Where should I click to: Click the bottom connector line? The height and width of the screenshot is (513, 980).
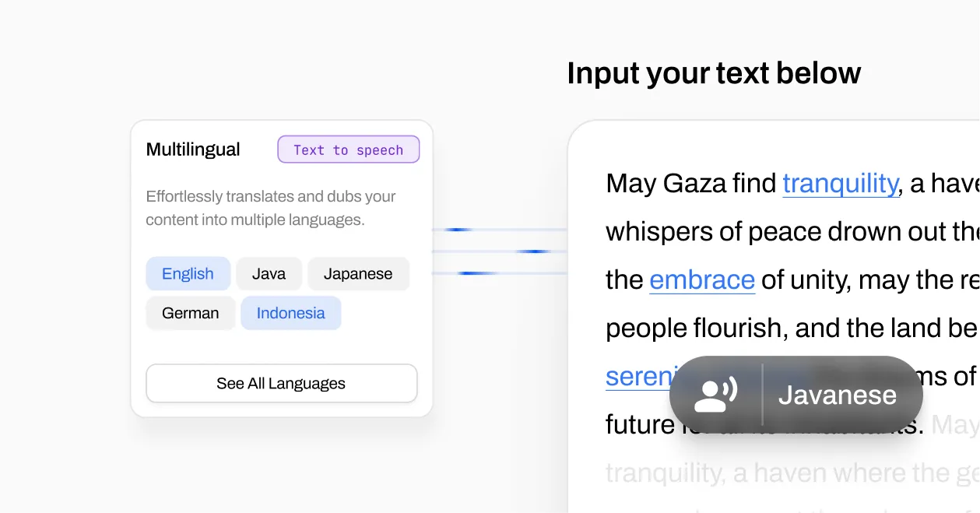pyautogui.click(x=500, y=273)
